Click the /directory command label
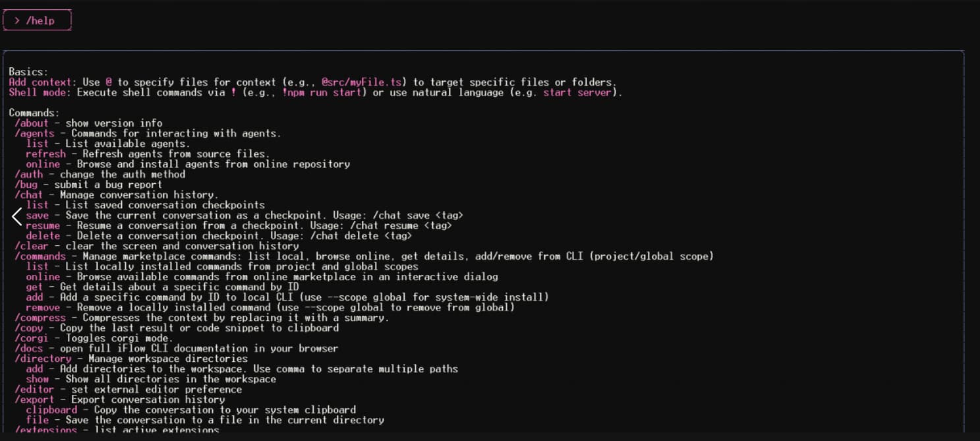Screen dimensions: 980x441 click(x=43, y=359)
